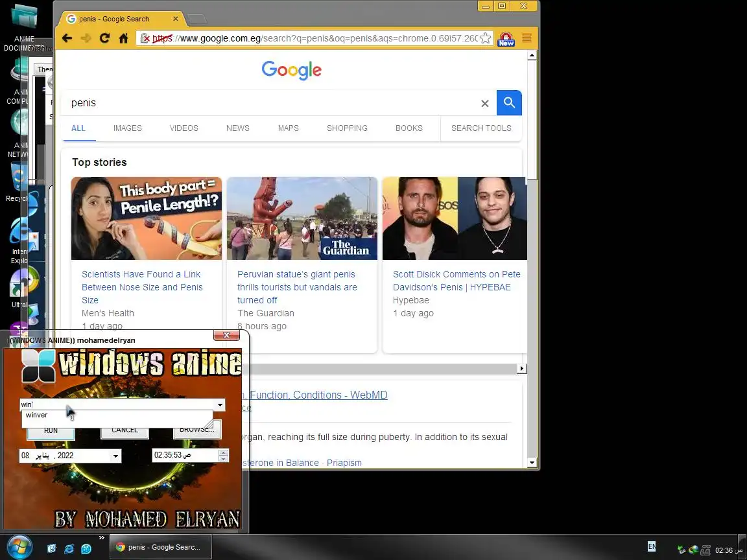Click the Penile Length thumbnail image

tap(147, 218)
